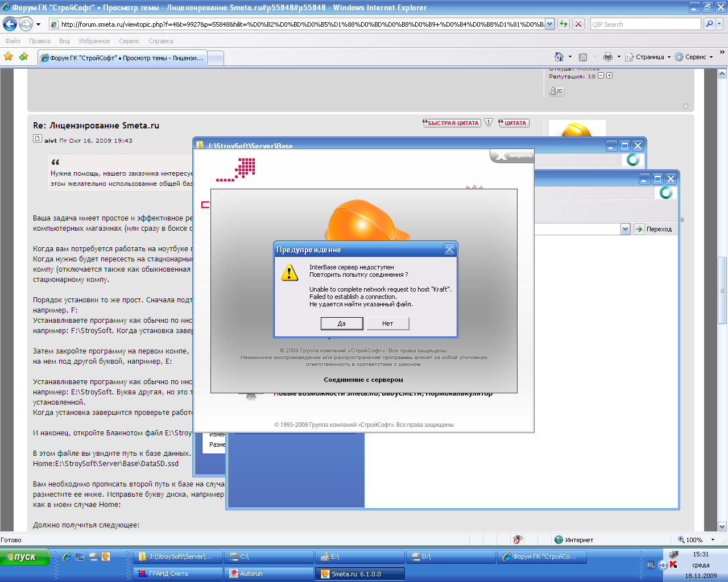
Task: Switch to "J:\StroySoft\Server\..." taskbar button
Action: click(177, 557)
